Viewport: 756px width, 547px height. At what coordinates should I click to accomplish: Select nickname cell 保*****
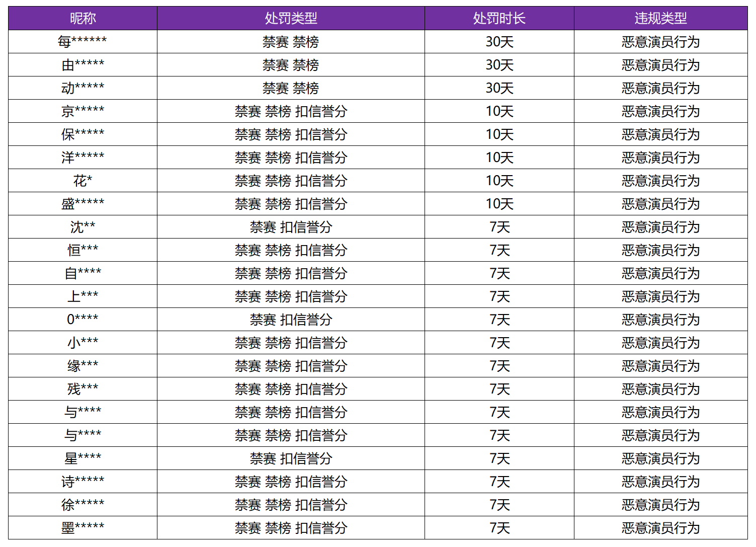coord(82,134)
